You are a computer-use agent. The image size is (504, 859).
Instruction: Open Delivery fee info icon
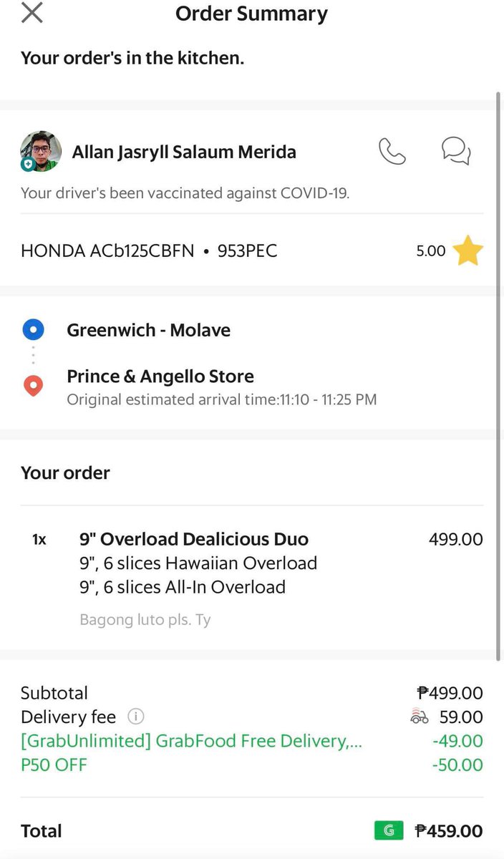pyautogui.click(x=136, y=717)
